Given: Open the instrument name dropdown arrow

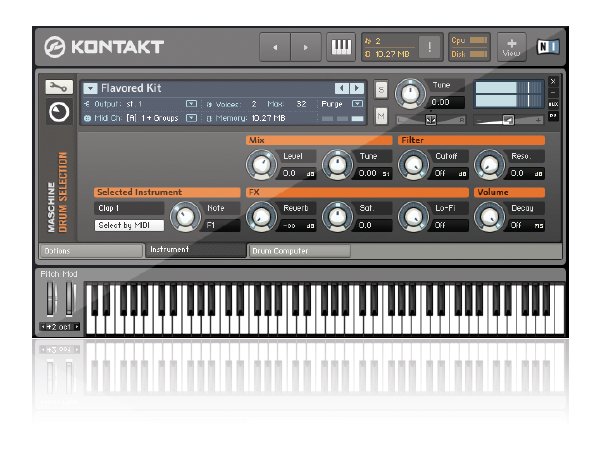Looking at the screenshot, I should point(90,89).
